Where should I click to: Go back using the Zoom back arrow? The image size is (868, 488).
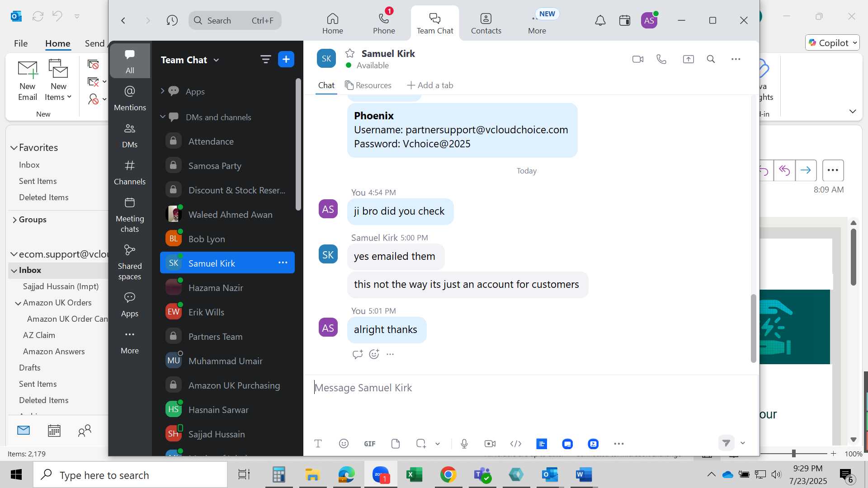123,20
